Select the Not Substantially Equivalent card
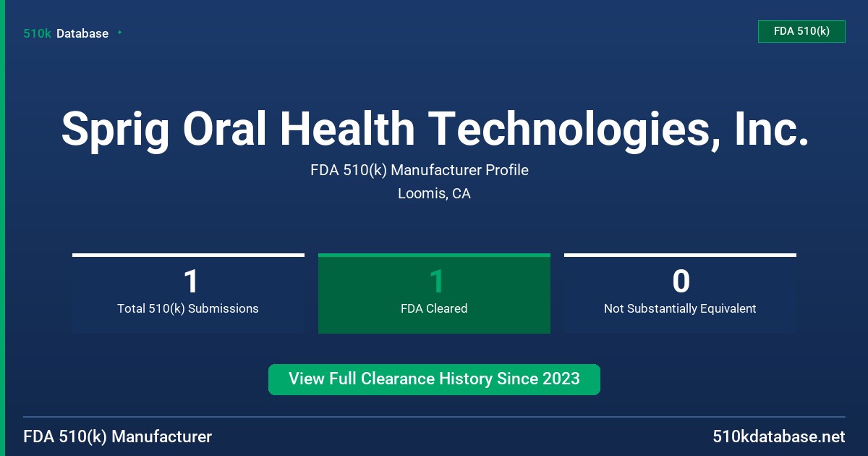This screenshot has width=868, height=456. tap(680, 294)
